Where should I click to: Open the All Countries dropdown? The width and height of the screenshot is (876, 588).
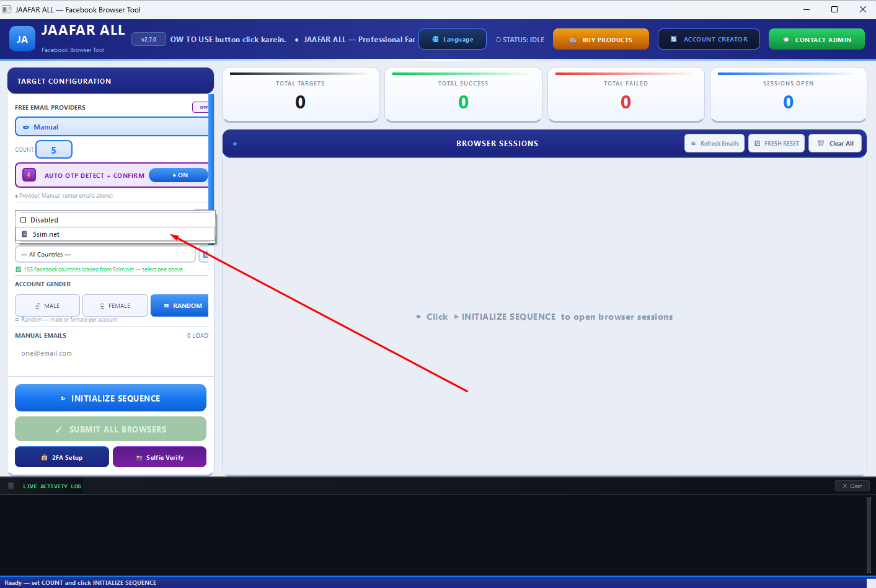point(105,255)
